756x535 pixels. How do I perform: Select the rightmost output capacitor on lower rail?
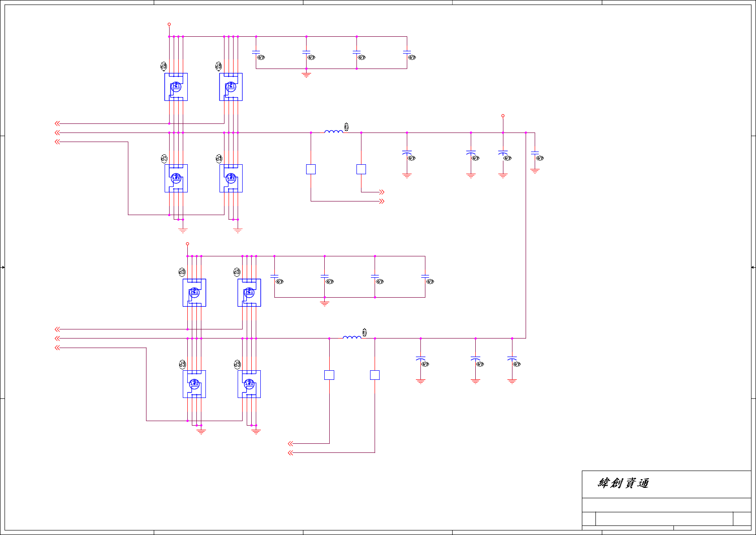[512, 358]
